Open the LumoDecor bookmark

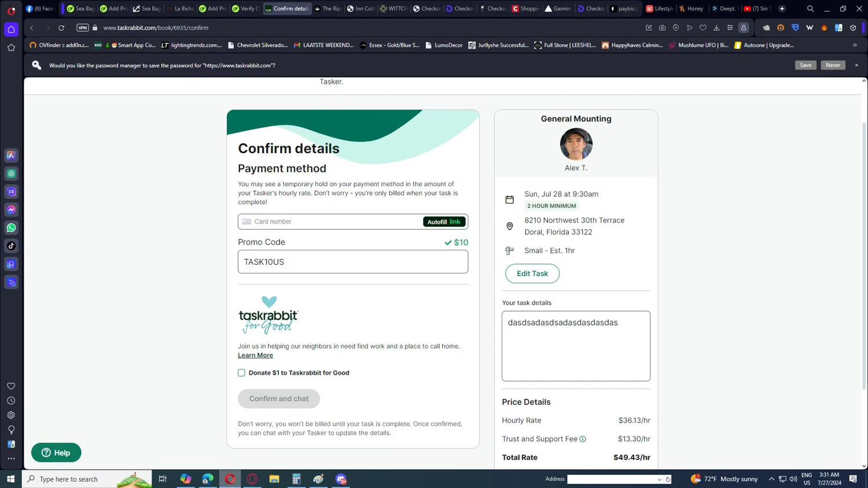444,45
